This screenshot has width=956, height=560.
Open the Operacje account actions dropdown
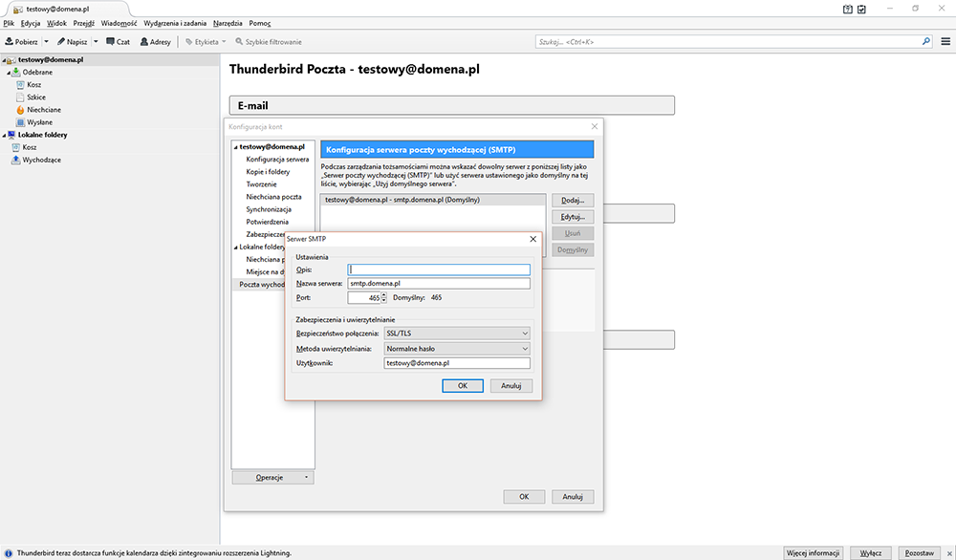(273, 477)
